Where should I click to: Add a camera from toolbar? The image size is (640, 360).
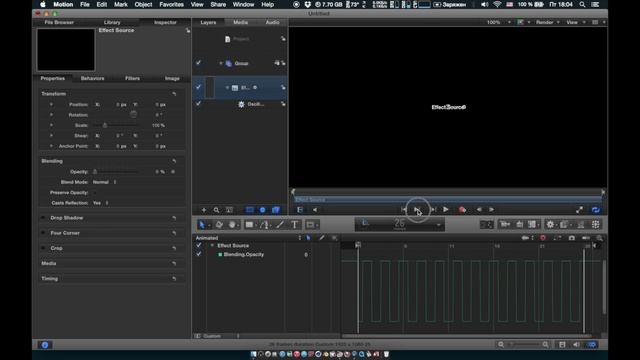[x=505, y=224]
